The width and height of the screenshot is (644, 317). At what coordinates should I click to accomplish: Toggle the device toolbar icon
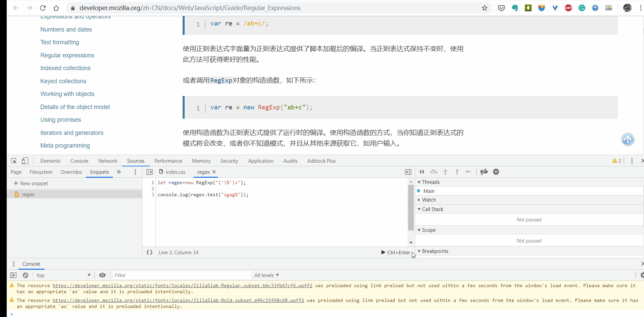25,161
